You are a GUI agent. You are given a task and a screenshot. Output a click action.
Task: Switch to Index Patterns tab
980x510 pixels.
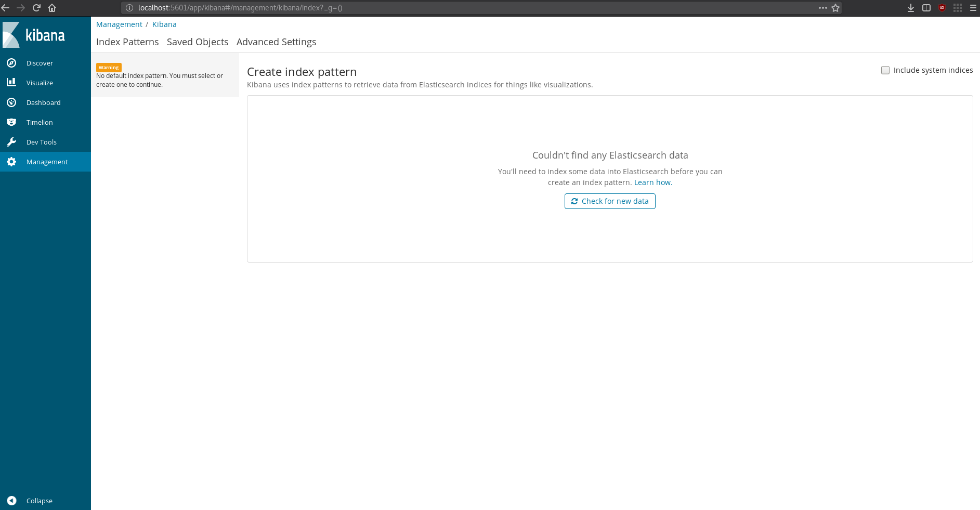(127, 42)
